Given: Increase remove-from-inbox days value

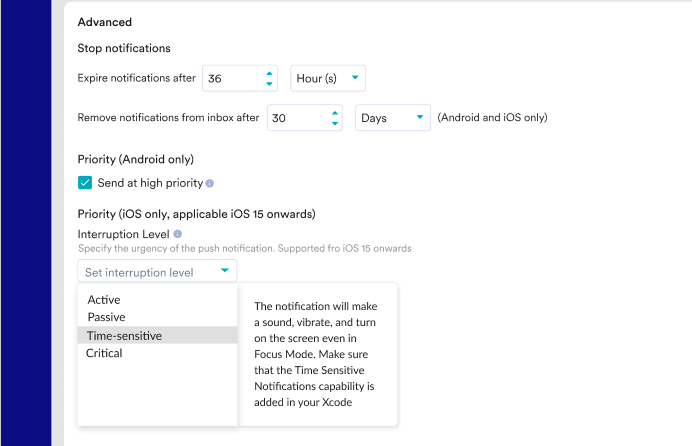Looking at the screenshot, I should [x=334, y=113].
